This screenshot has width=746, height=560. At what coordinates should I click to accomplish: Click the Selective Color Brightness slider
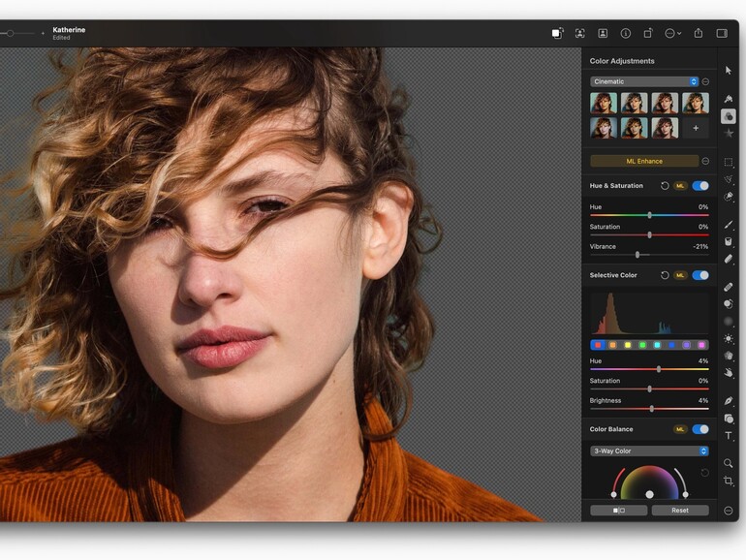coord(649,409)
